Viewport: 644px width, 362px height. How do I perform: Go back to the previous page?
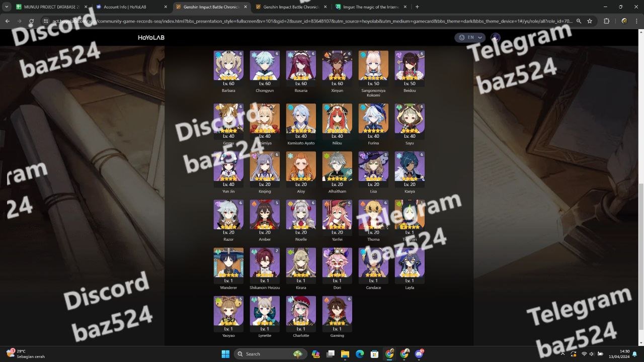click(7, 21)
